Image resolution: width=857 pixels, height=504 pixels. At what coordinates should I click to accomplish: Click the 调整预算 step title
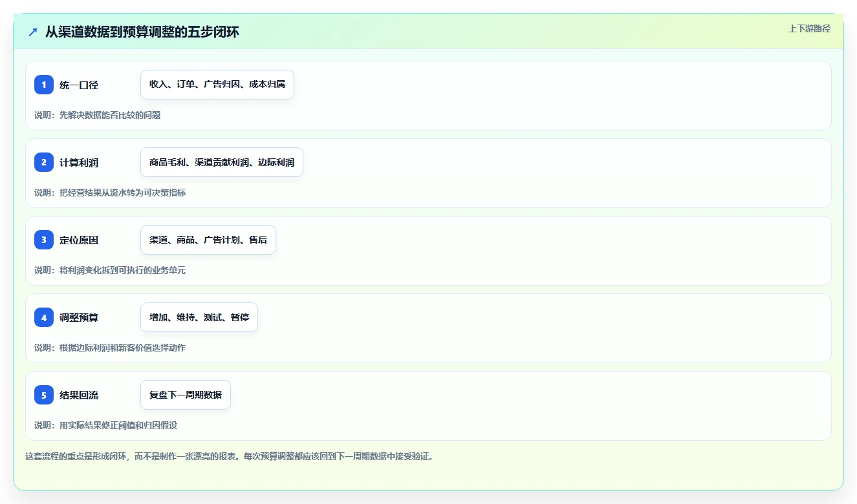point(79,317)
